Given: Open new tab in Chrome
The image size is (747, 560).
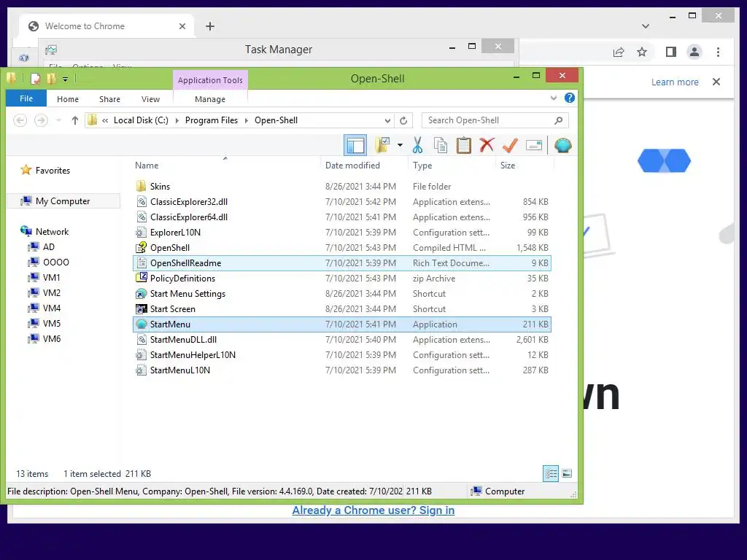Looking at the screenshot, I should pos(210,26).
